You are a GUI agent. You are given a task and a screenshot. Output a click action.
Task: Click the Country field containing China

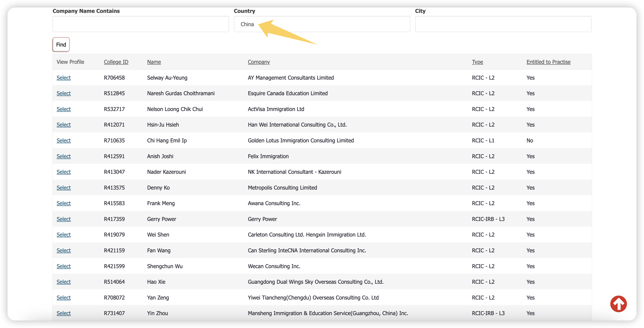322,24
